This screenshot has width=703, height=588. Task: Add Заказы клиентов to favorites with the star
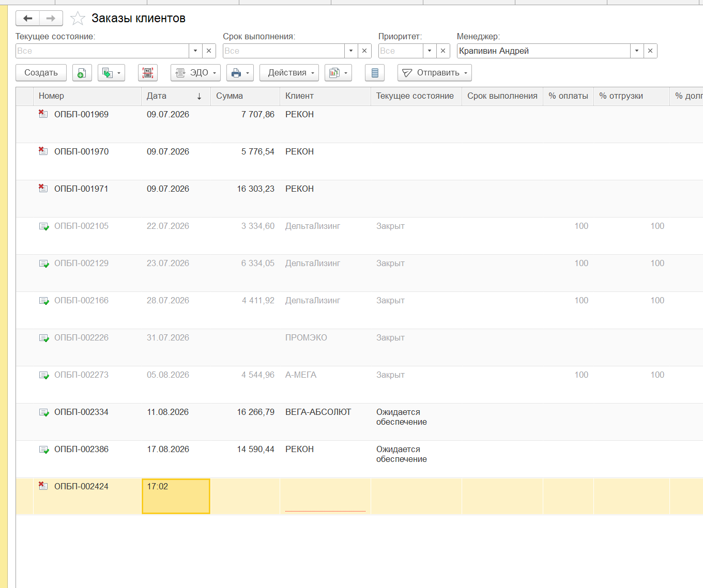tap(78, 19)
